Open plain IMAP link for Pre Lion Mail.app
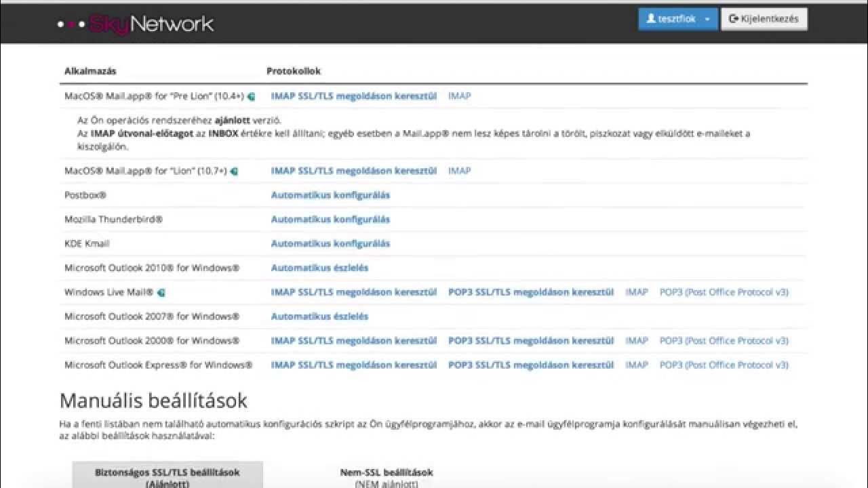The image size is (868, 488). click(459, 96)
